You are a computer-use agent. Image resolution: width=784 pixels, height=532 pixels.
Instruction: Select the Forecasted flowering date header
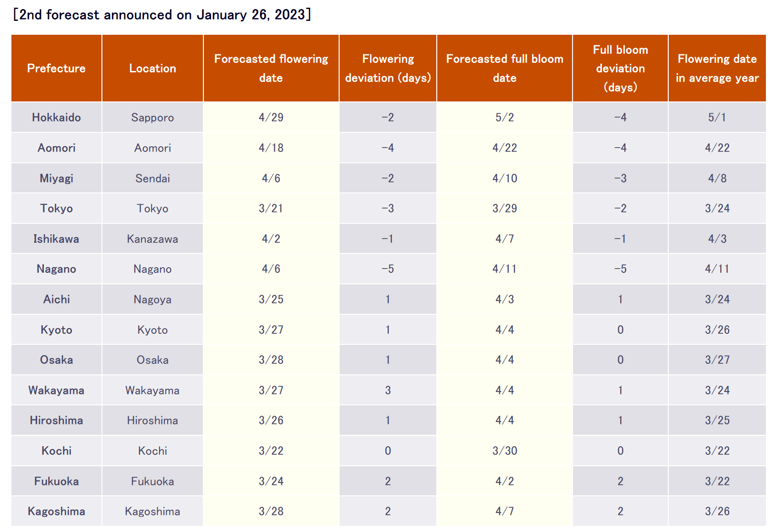(x=271, y=68)
